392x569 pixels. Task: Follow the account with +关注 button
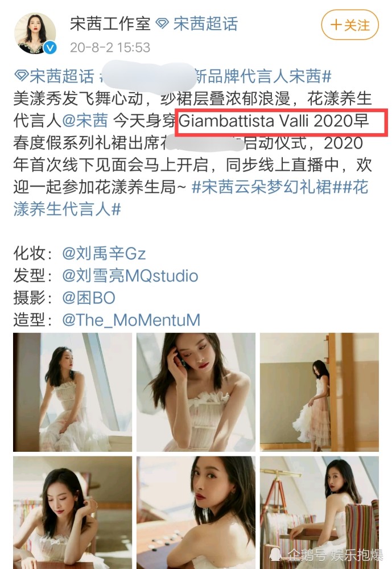tap(350, 24)
